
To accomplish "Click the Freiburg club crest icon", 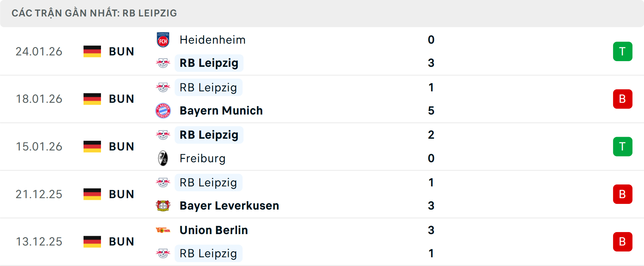I will click(163, 158).
